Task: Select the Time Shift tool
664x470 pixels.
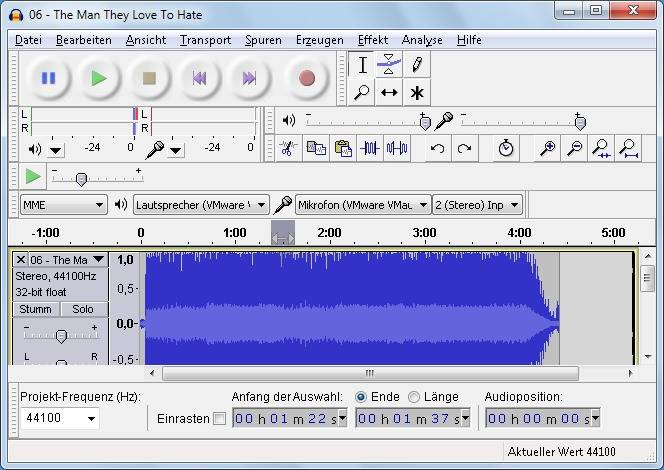Action: pyautogui.click(x=388, y=92)
